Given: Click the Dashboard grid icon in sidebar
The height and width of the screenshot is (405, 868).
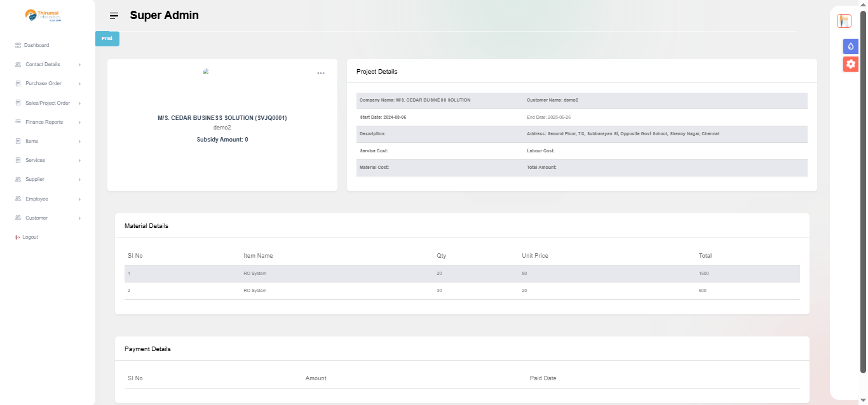Looking at the screenshot, I should click(18, 46).
